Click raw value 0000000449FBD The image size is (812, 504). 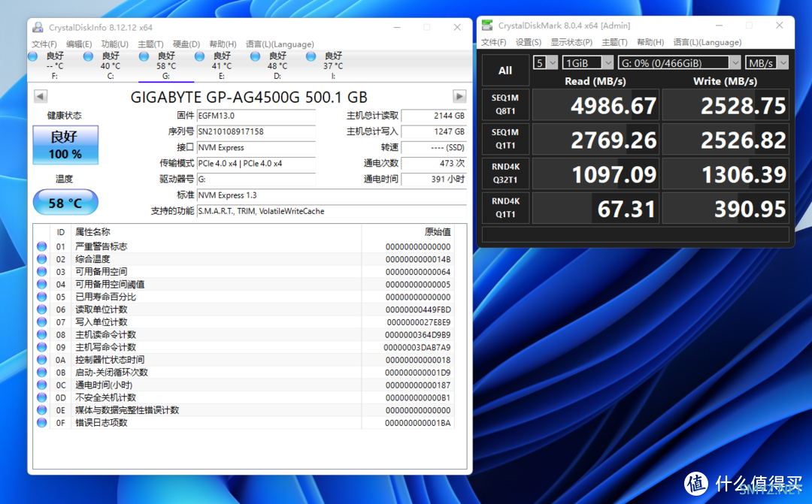pyautogui.click(x=418, y=309)
